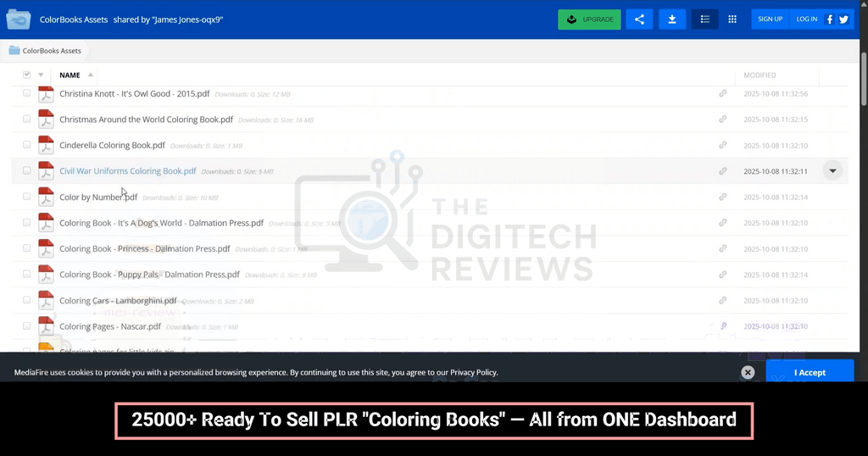
Task: Open Christina Knott - It's Owl Good - 2015.pdf
Action: pyautogui.click(x=135, y=93)
